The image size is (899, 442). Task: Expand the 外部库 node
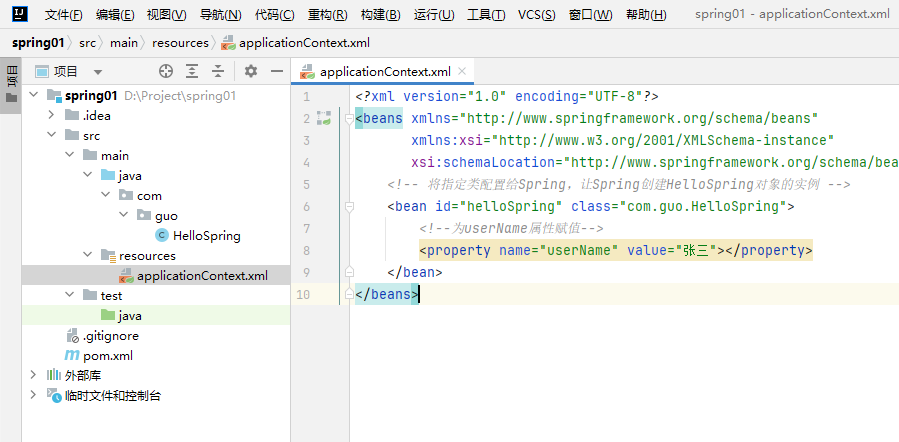[x=34, y=375]
